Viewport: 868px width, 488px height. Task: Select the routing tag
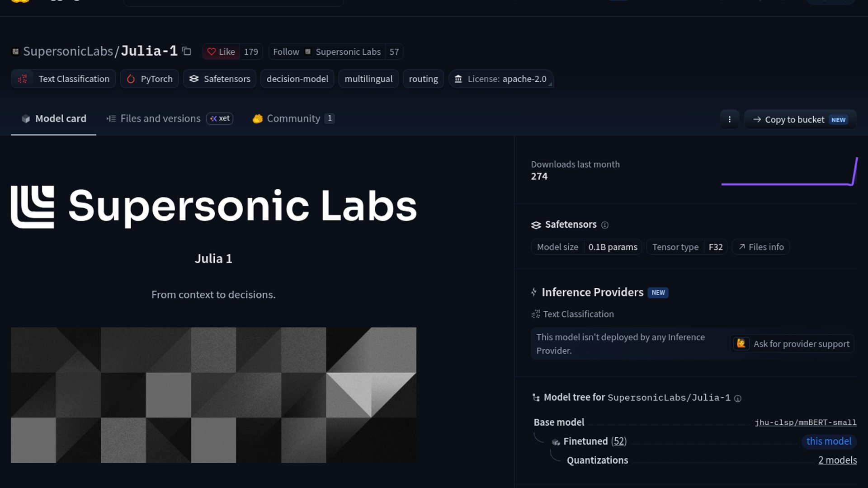[x=423, y=79]
